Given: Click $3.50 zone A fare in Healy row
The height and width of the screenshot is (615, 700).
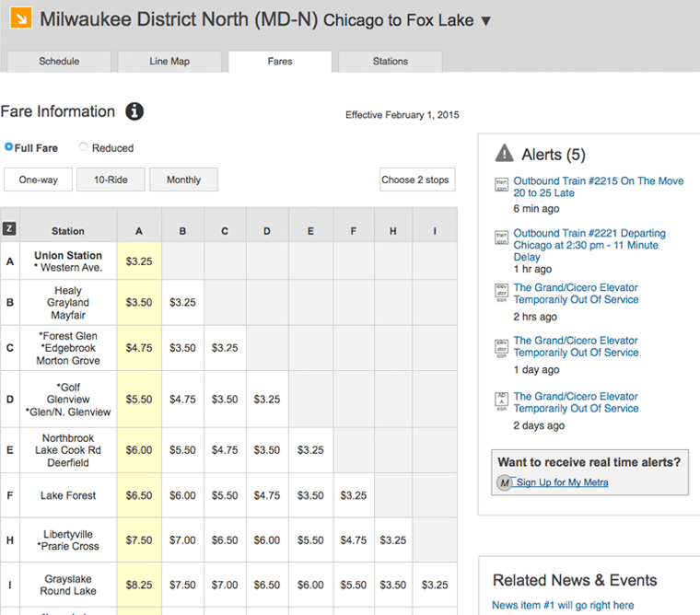Looking at the screenshot, I should coord(139,302).
